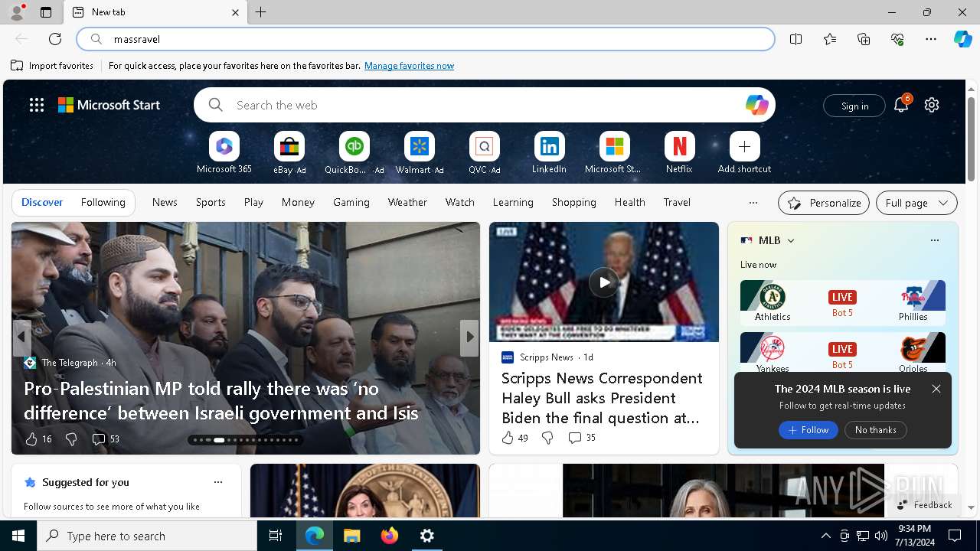Dismiss the MLB season popup
980x551 pixels.
[x=936, y=389]
